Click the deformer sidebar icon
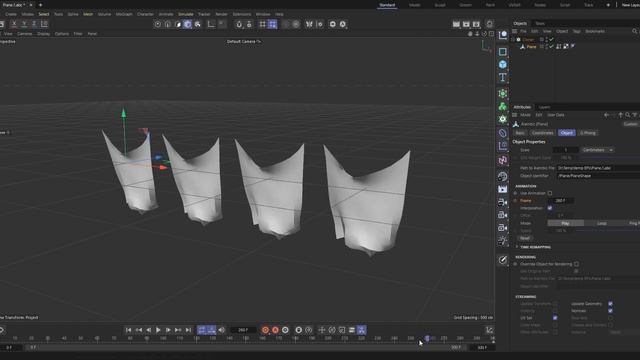This screenshot has width=640, height=360. tap(502, 133)
